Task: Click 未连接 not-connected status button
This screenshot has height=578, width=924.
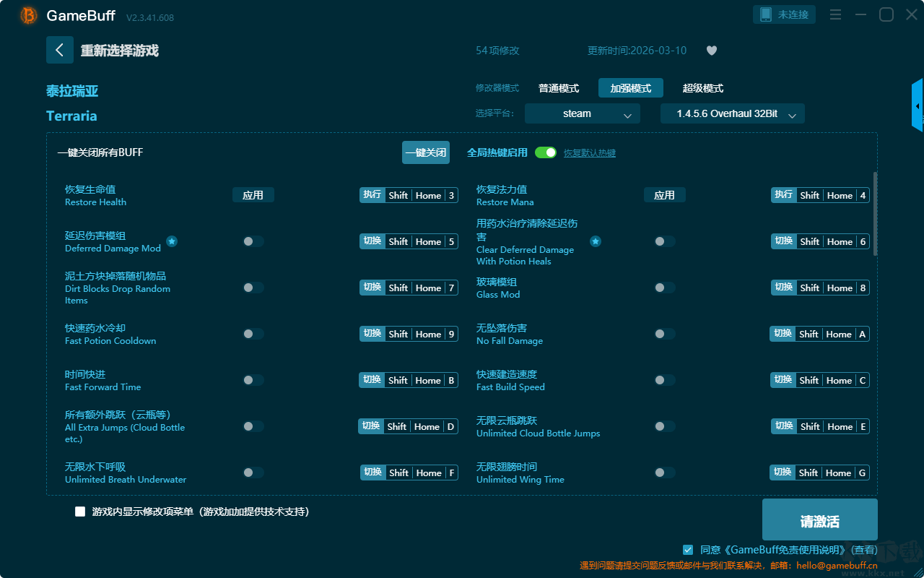Action: pos(785,14)
